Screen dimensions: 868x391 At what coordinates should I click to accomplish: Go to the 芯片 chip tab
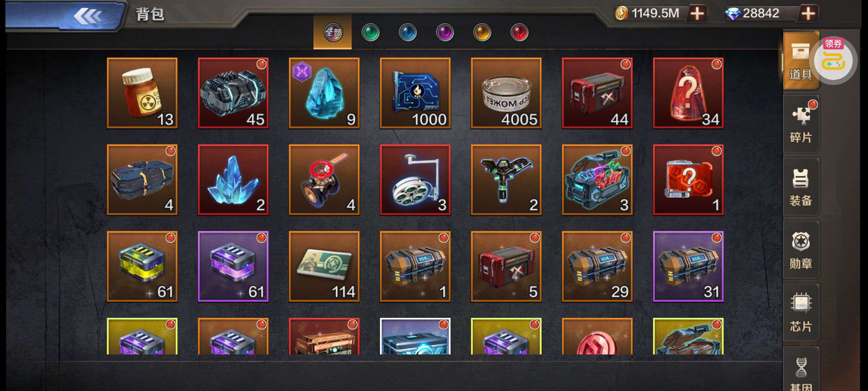click(801, 312)
